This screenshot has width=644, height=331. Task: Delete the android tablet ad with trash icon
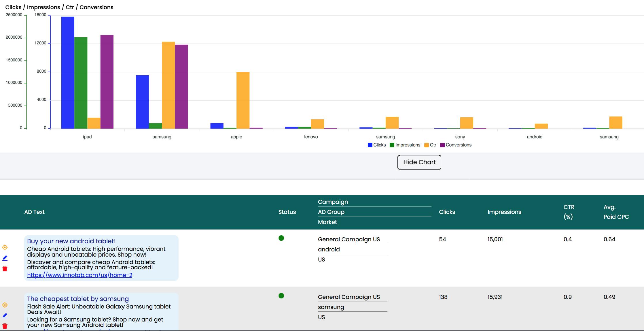pyautogui.click(x=5, y=269)
